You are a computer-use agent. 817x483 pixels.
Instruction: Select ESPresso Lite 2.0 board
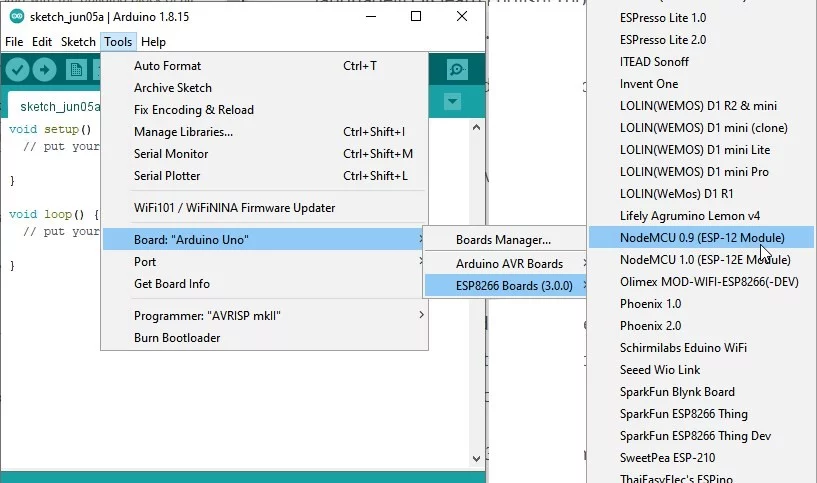[x=701, y=40]
